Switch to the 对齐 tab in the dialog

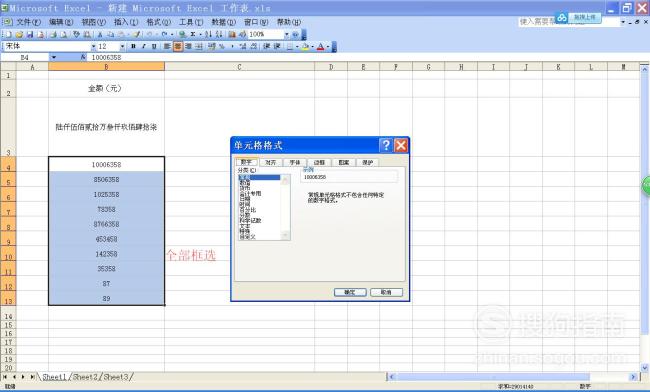pyautogui.click(x=271, y=162)
